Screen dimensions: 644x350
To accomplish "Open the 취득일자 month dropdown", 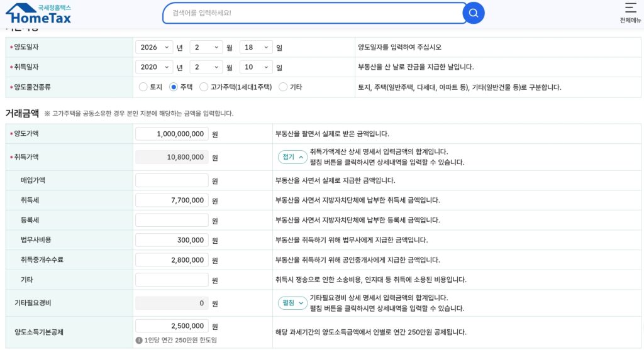I will point(205,67).
